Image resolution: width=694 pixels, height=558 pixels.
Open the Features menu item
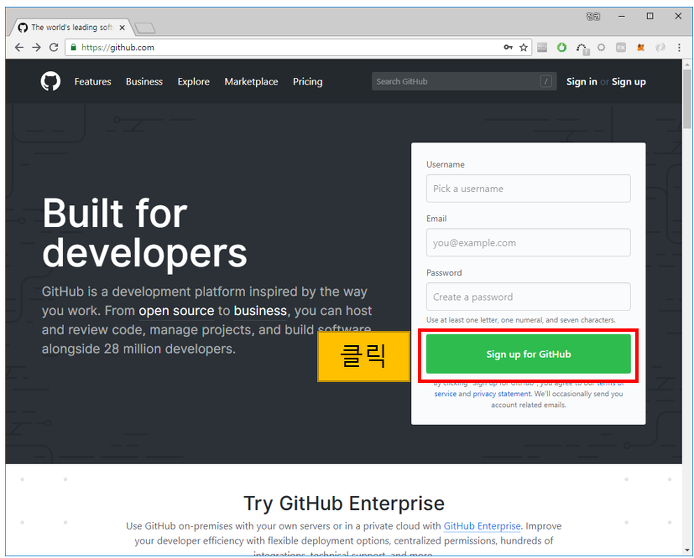coord(93,81)
